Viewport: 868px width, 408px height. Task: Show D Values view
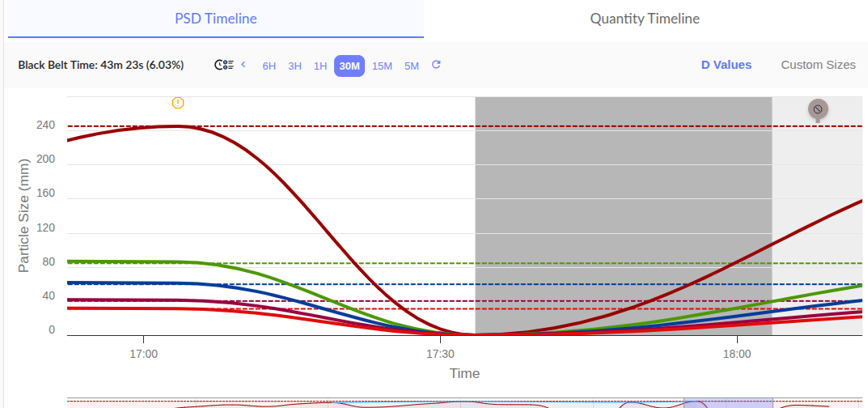click(x=726, y=65)
